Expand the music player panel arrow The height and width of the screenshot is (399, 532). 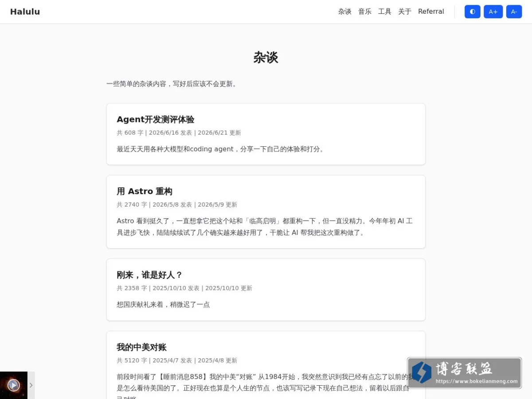point(31,385)
